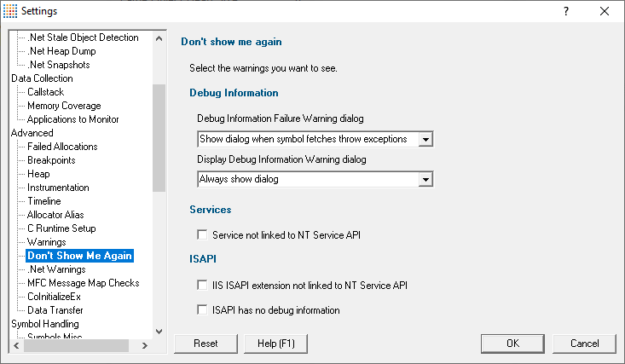Image resolution: width=625 pixels, height=364 pixels.
Task: Click the vertical scrollbar thumb in tree
Action: (x=159, y=138)
